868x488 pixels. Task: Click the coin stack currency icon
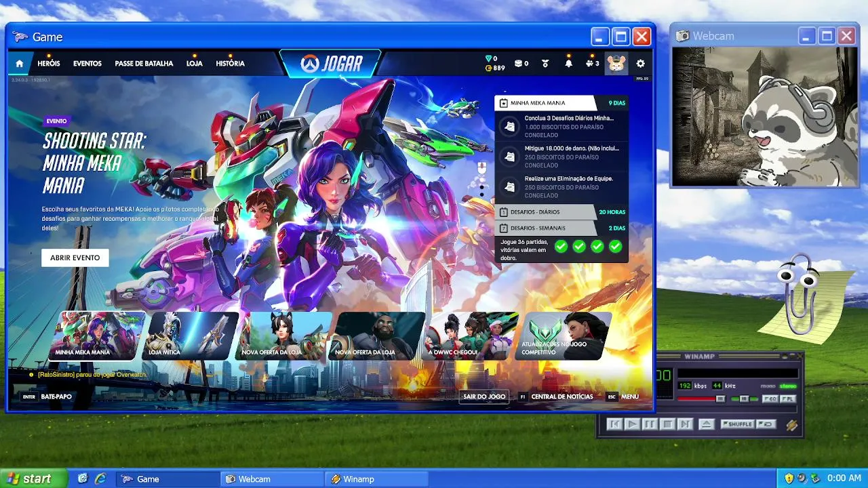coord(518,64)
